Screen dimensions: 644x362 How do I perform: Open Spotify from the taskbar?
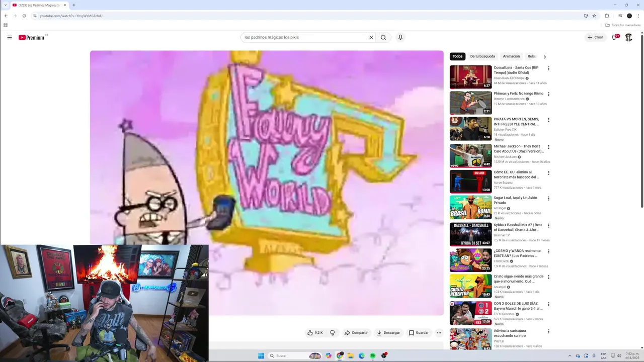coord(372,355)
